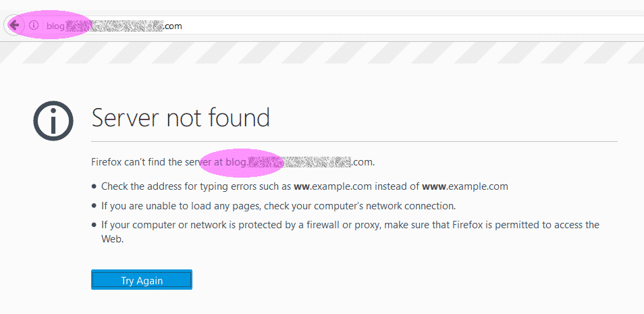The image size is (644, 314).
Task: Open the site information icon in address bar
Action: pos(34,26)
